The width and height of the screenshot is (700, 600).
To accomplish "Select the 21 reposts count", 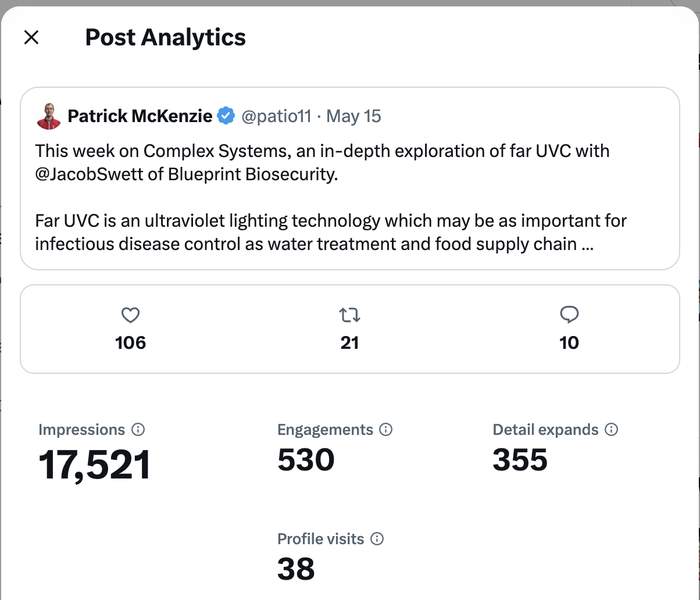I will (349, 342).
